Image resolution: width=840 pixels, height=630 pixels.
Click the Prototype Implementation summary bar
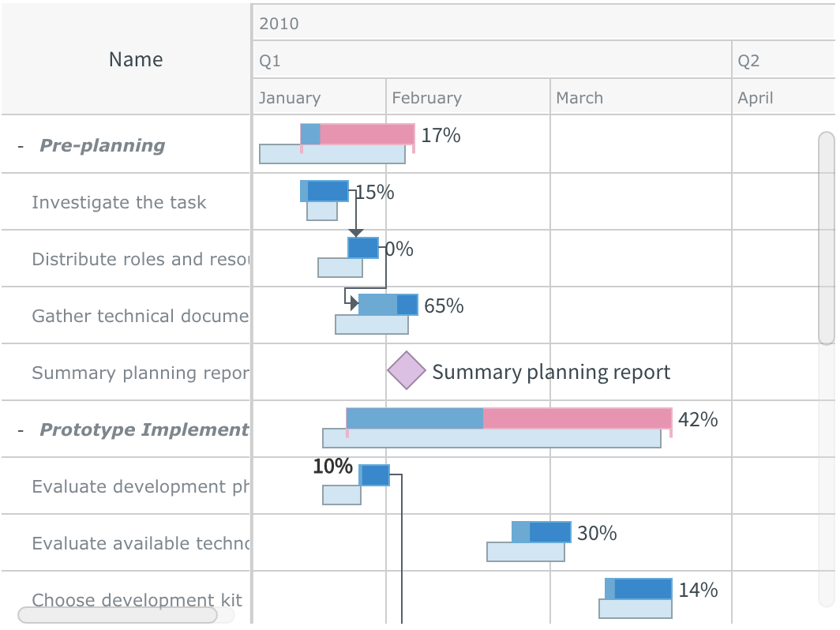(x=505, y=416)
